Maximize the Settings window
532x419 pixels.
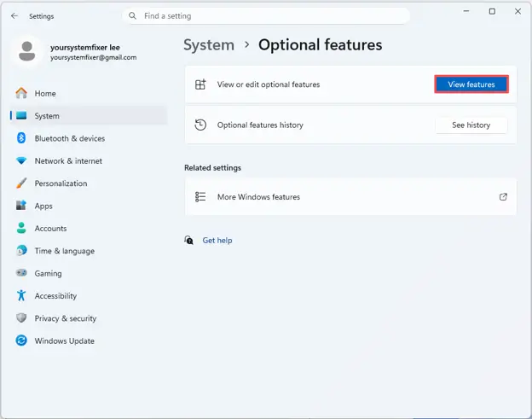tap(492, 11)
